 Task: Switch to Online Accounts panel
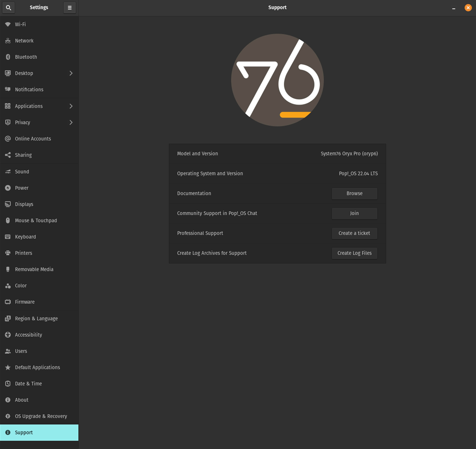[x=39, y=139]
